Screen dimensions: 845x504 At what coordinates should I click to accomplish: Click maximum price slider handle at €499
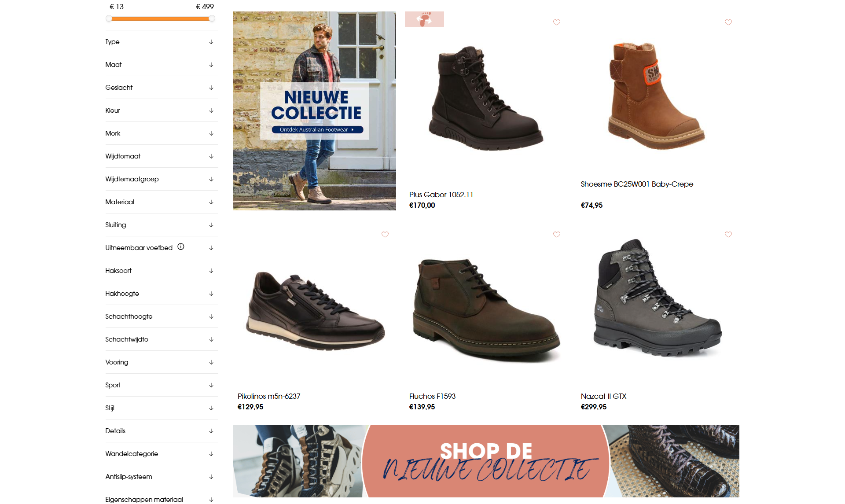212,18
